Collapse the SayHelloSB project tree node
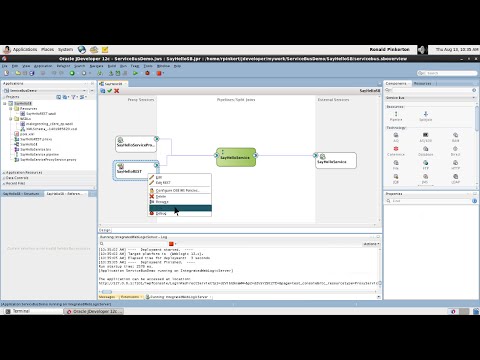The height and width of the screenshot is (360, 480). point(5,104)
